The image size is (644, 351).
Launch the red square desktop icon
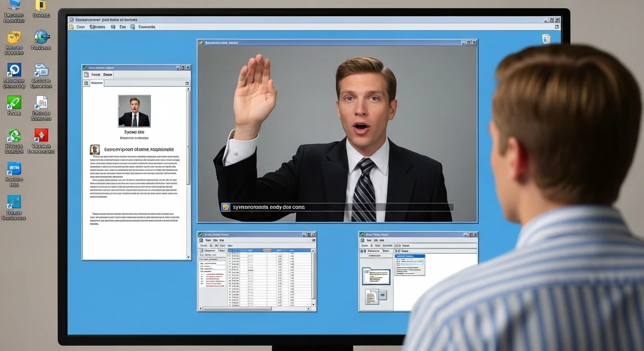(41, 135)
